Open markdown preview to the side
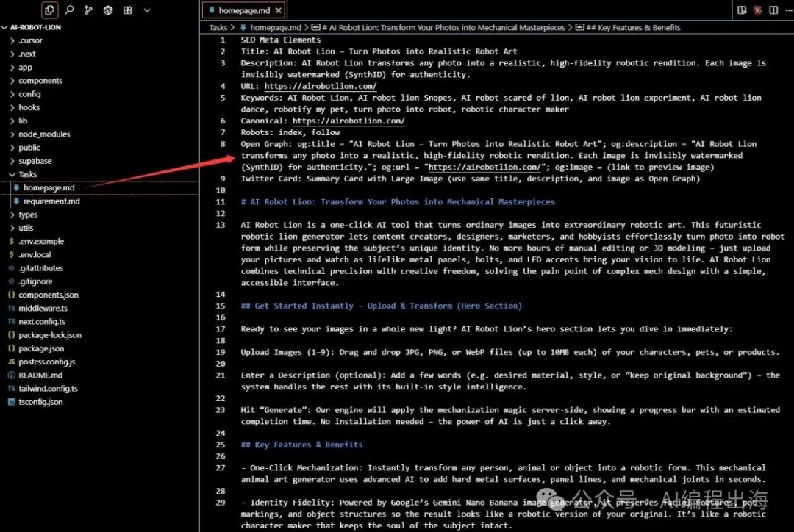Image resolution: width=794 pixels, height=532 pixels. pyautogui.click(x=743, y=10)
